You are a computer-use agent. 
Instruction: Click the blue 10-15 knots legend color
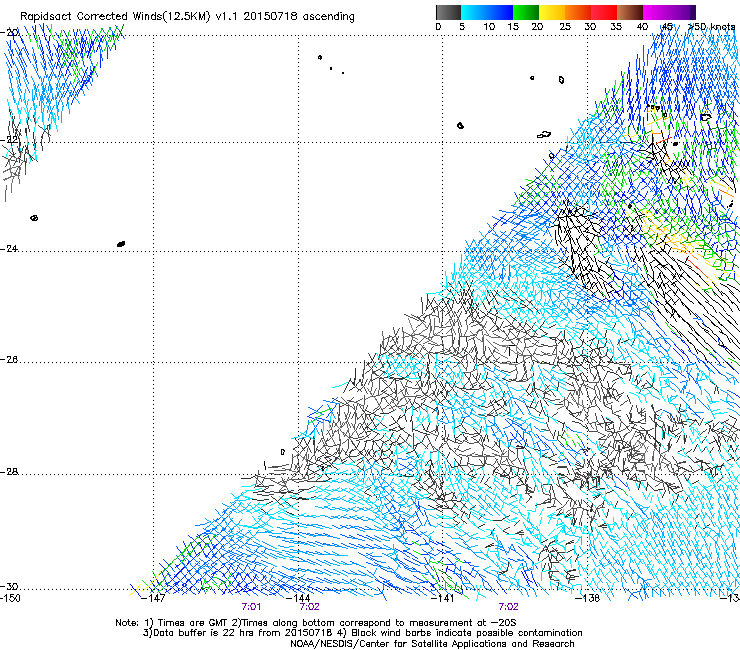coord(500,12)
